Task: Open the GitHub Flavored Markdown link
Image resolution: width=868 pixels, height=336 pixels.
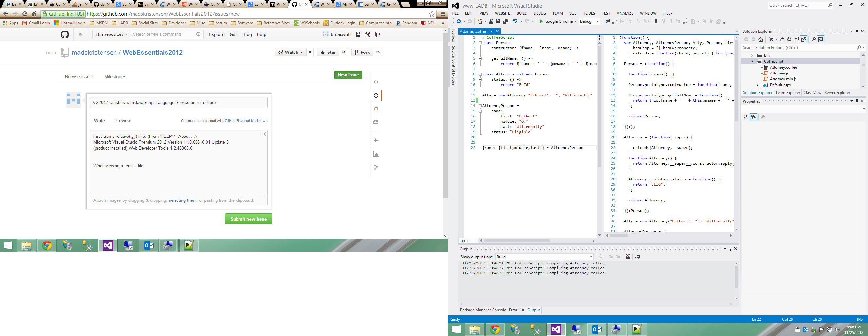Action: point(246,121)
